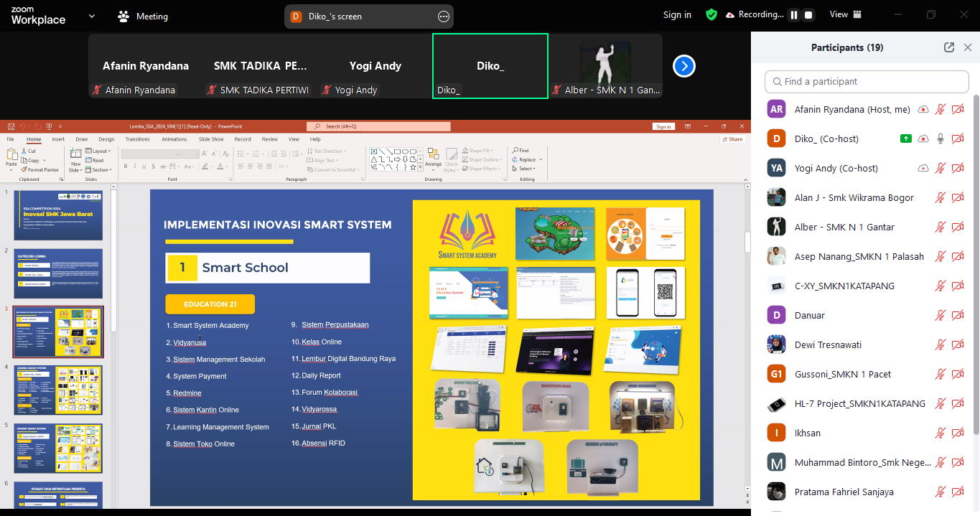Select slide 2 thumbnail Kategori Lomba
The height and width of the screenshot is (516, 980).
coord(58,273)
